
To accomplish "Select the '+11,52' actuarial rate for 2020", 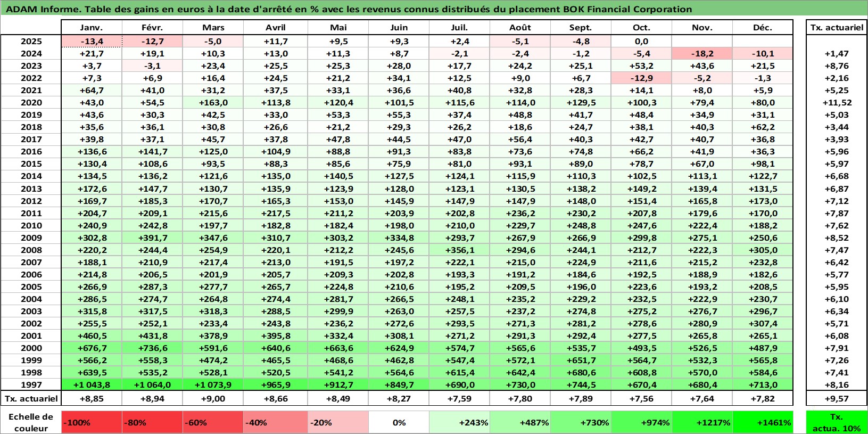I will (837, 103).
